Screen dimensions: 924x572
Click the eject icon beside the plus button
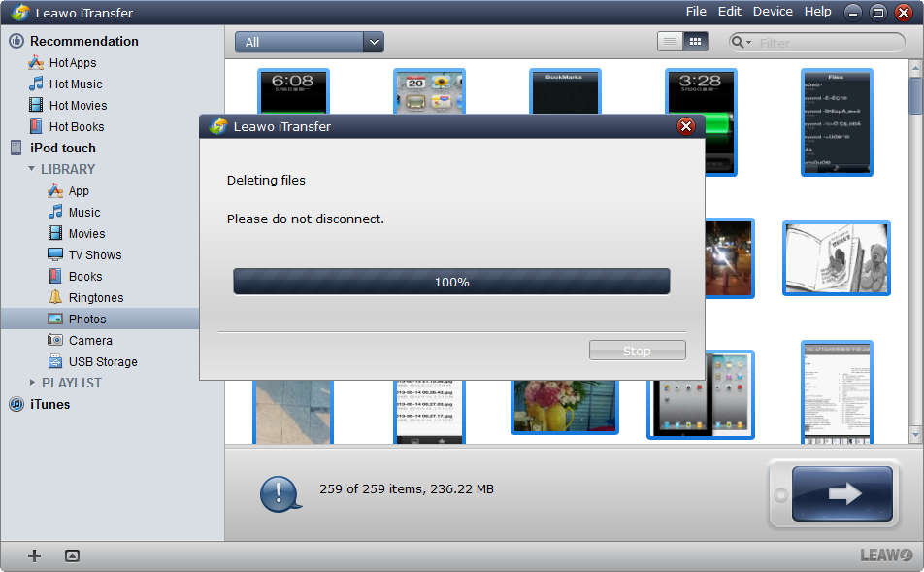point(72,555)
